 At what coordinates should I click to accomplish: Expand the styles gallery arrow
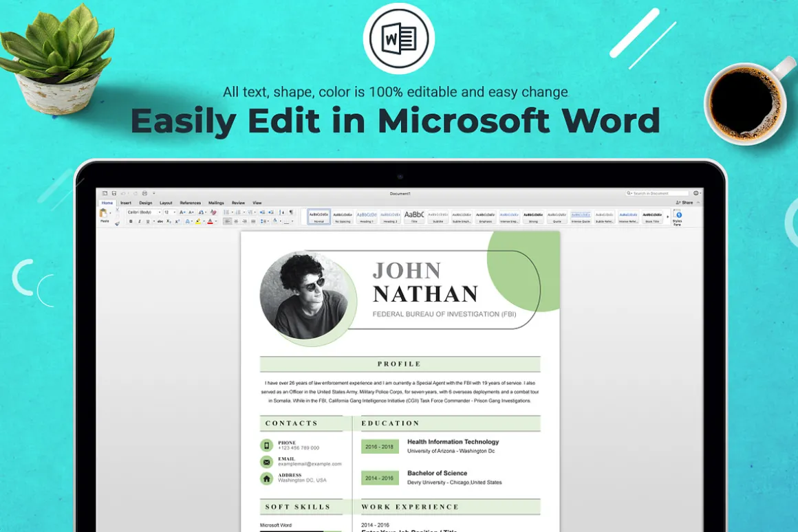tap(668, 217)
